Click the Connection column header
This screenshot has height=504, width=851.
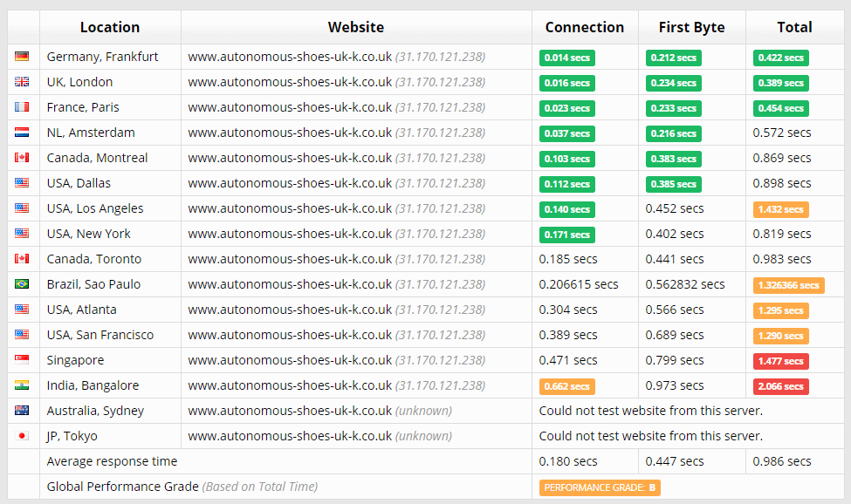585,27
